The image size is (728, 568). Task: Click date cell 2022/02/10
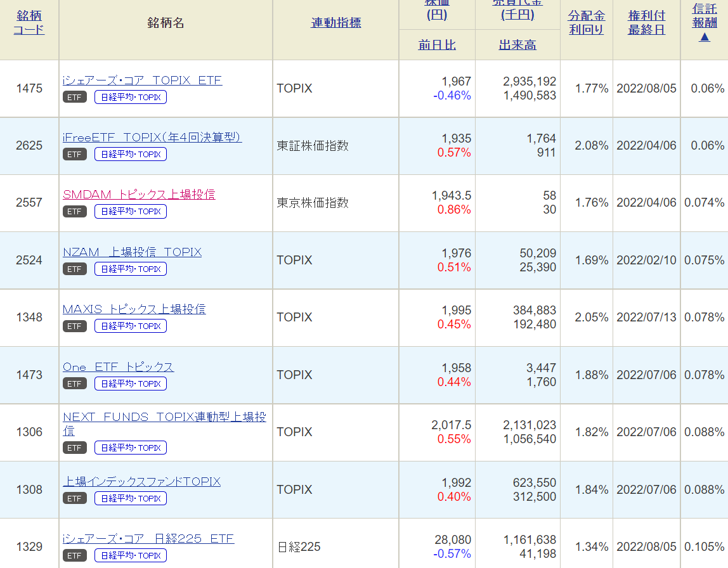[x=646, y=260]
